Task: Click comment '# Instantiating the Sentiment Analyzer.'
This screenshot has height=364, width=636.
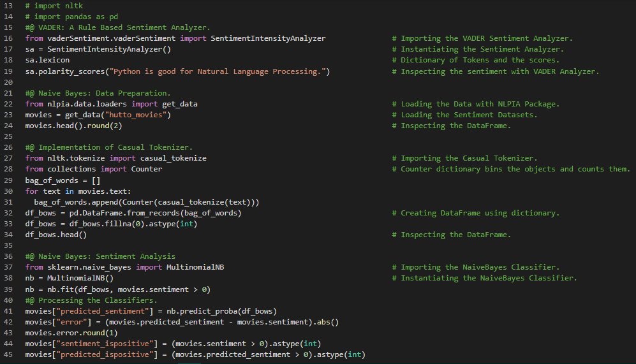Action: [x=478, y=50]
